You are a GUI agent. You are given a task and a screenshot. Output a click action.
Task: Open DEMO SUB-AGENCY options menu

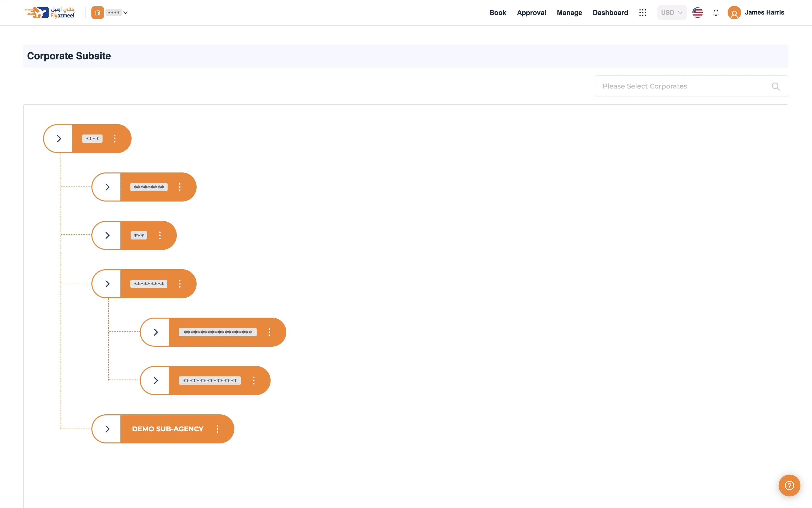(x=217, y=429)
